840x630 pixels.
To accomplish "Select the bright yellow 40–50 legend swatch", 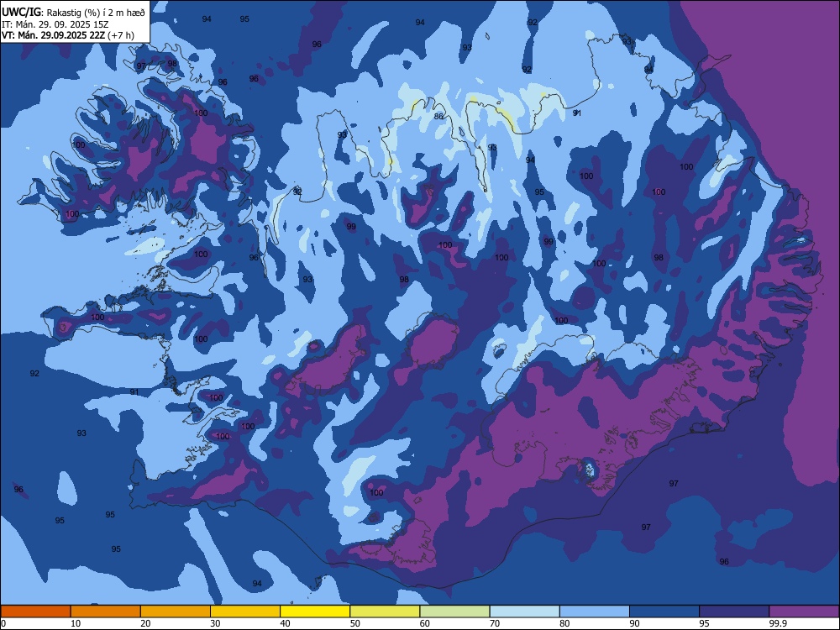I will pos(315,612).
